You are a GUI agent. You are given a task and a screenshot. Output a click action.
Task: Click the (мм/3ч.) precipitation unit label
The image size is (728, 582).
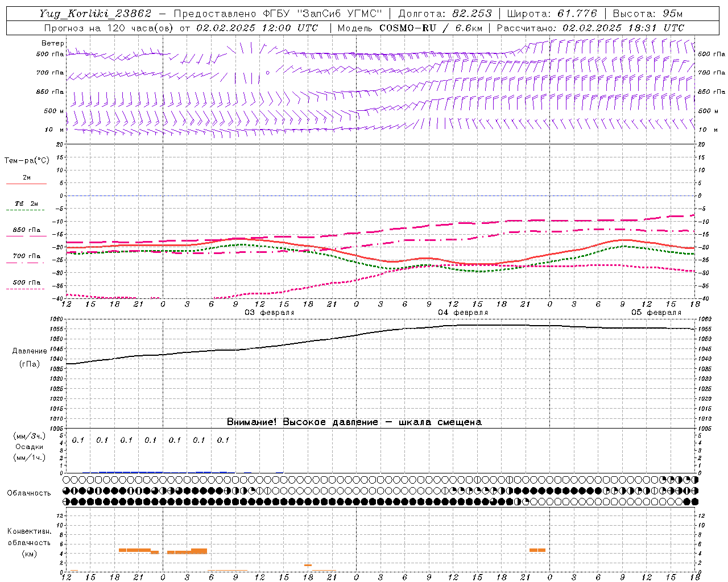click(30, 436)
